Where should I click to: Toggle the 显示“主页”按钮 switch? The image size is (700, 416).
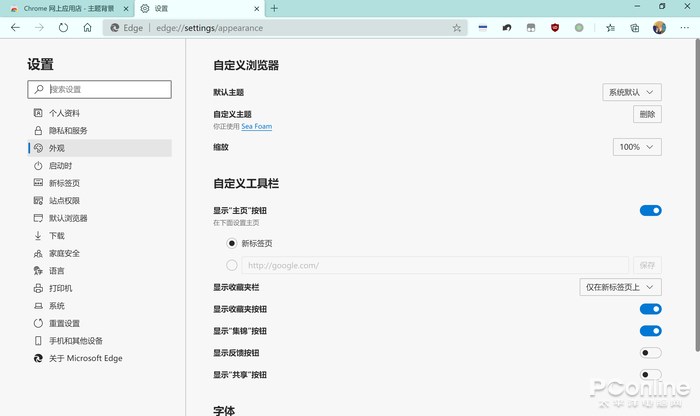(650, 210)
